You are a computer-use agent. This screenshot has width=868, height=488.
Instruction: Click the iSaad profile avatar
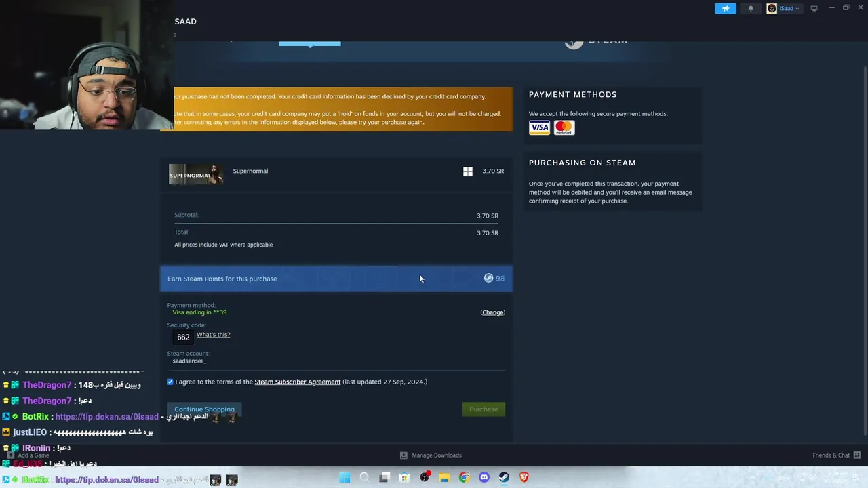pos(772,9)
